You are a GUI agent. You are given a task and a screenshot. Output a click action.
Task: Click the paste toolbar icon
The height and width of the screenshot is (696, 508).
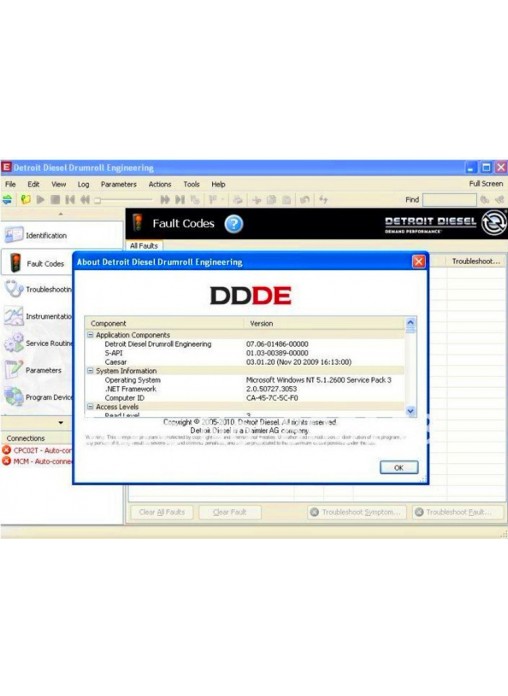pyautogui.click(x=287, y=200)
